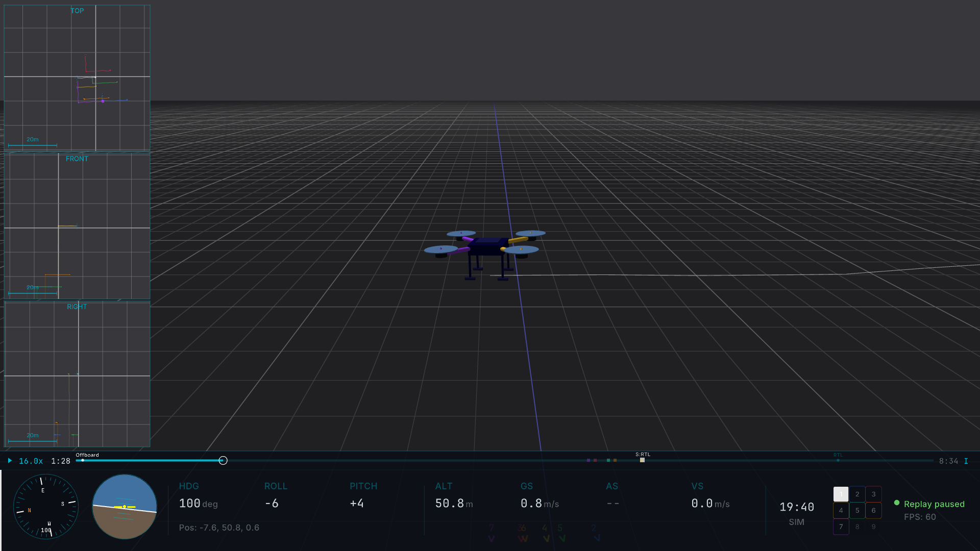Click the play button to resume replay

10,460
